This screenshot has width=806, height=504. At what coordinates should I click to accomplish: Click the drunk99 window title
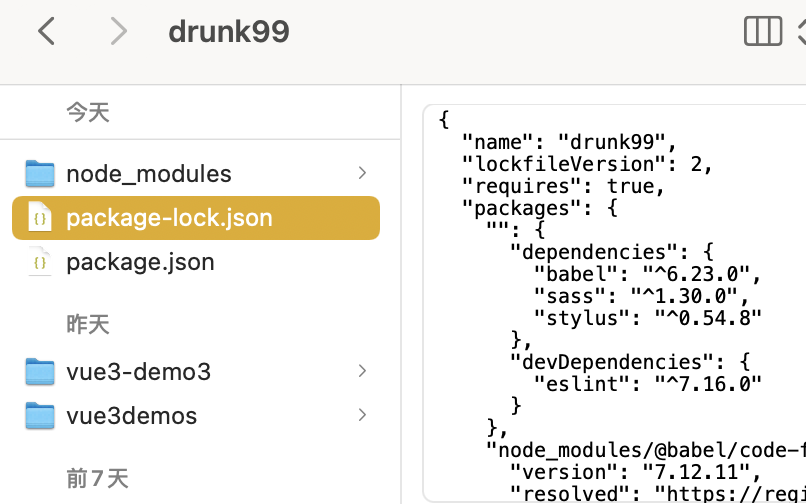tap(228, 32)
